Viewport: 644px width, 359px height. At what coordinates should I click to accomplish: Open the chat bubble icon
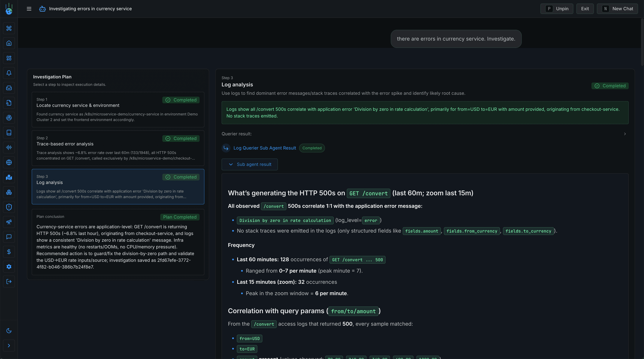point(9,237)
